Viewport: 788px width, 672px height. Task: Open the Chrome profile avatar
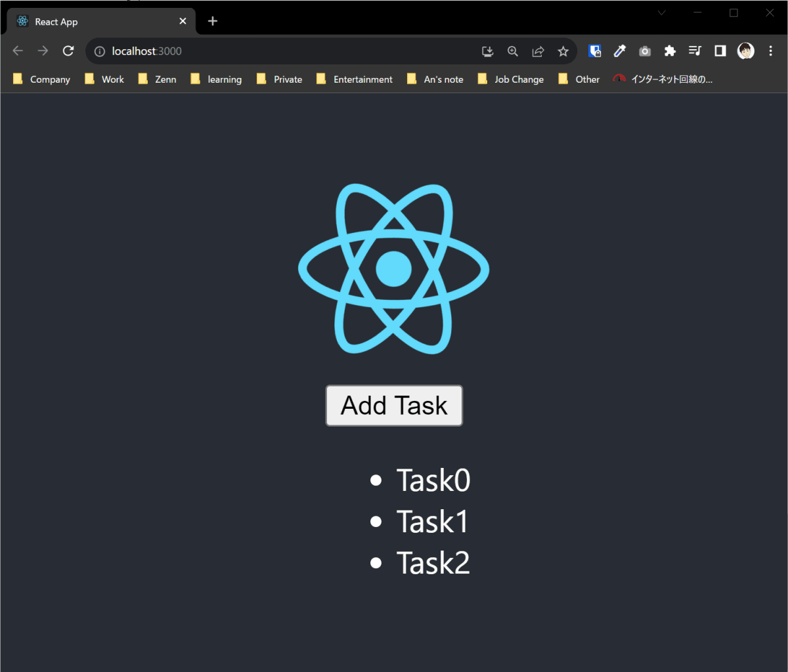click(x=745, y=51)
